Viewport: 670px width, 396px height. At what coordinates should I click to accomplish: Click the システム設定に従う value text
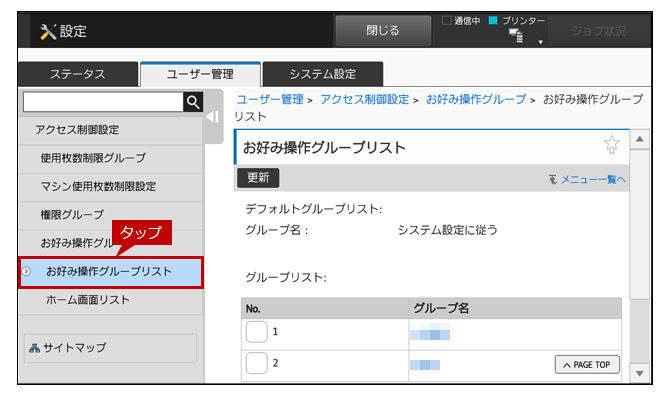(447, 230)
